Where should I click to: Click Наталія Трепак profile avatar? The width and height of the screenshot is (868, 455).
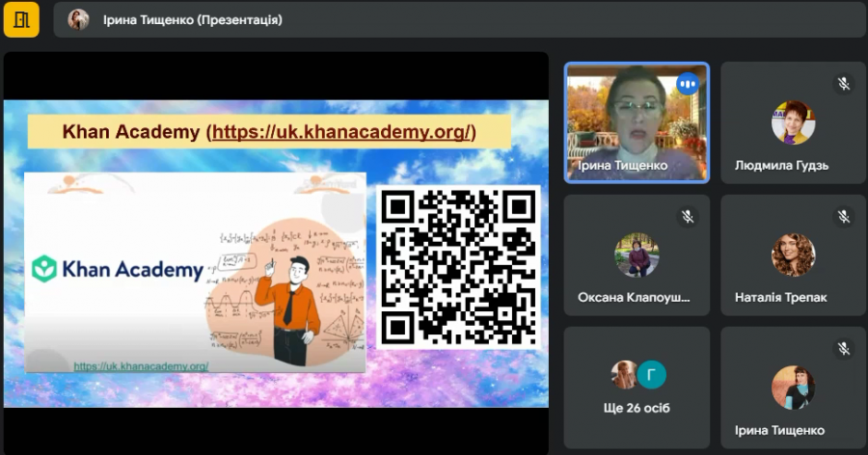(x=794, y=255)
